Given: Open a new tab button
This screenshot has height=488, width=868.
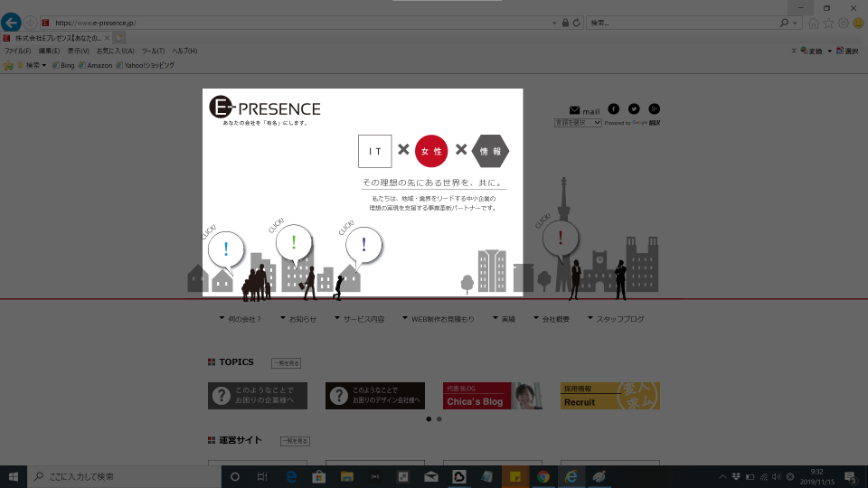Looking at the screenshot, I should click(119, 38).
